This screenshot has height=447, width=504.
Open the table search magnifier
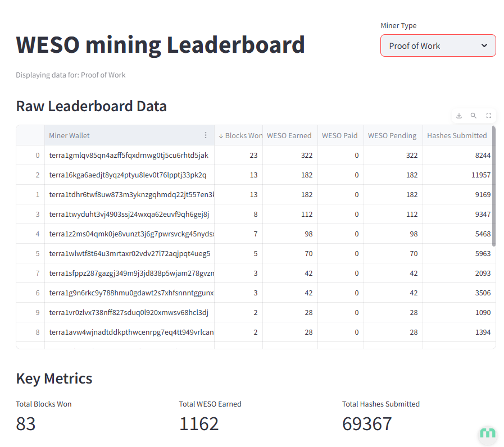tap(474, 116)
